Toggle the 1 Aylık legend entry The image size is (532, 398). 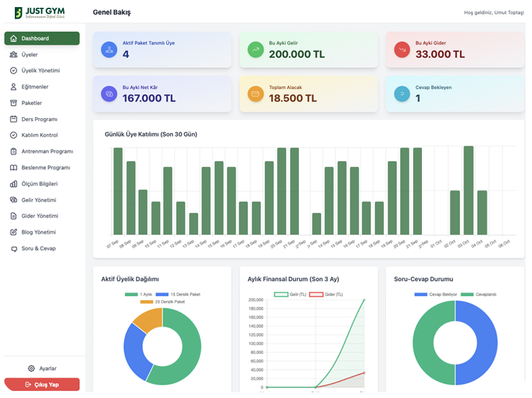coord(140,294)
